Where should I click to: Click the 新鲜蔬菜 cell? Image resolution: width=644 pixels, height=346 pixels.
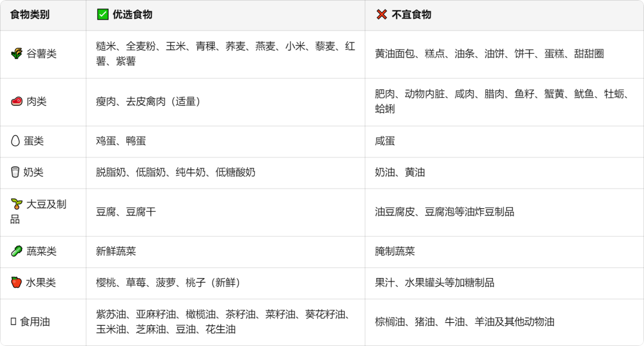pyautogui.click(x=225, y=252)
